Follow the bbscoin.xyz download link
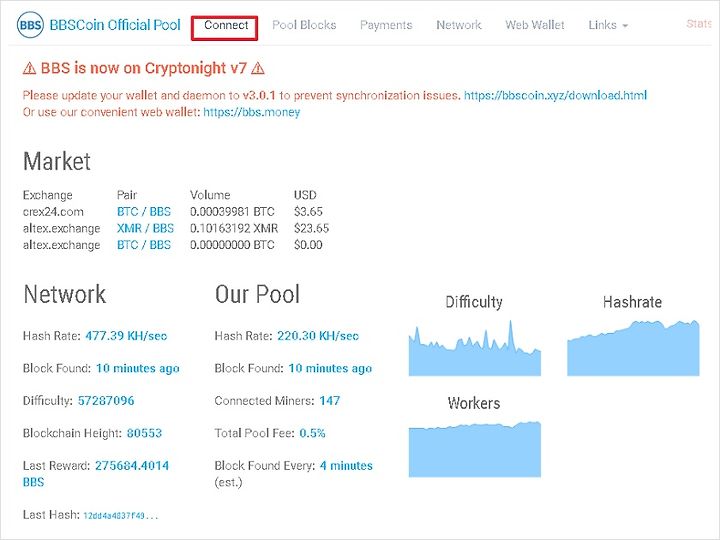720x540 pixels. click(555, 96)
